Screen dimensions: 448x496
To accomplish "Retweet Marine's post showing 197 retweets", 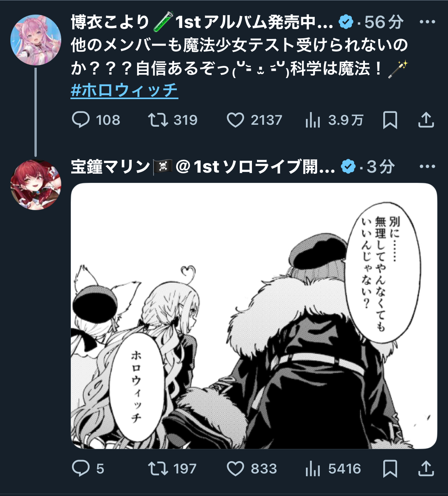I will 172,468.
